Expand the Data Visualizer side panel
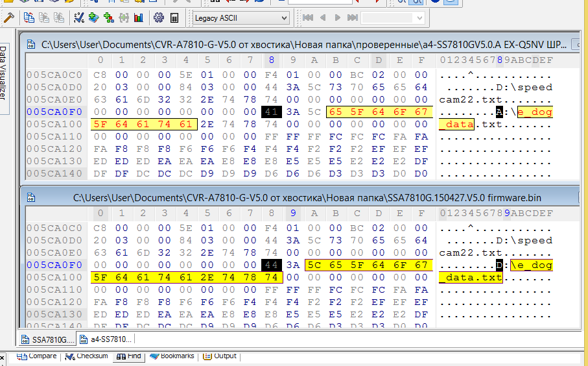Screen dimensions: 588x366 click(x=5, y=71)
